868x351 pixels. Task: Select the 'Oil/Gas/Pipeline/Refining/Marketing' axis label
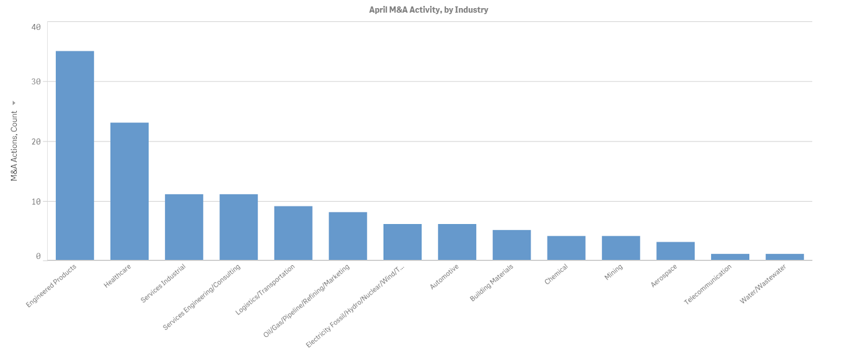(307, 301)
